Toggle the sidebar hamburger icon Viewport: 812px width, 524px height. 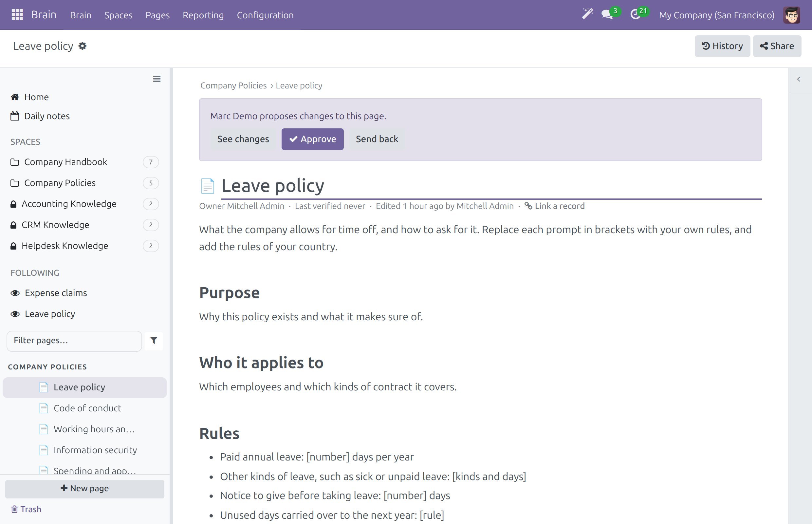coord(157,79)
